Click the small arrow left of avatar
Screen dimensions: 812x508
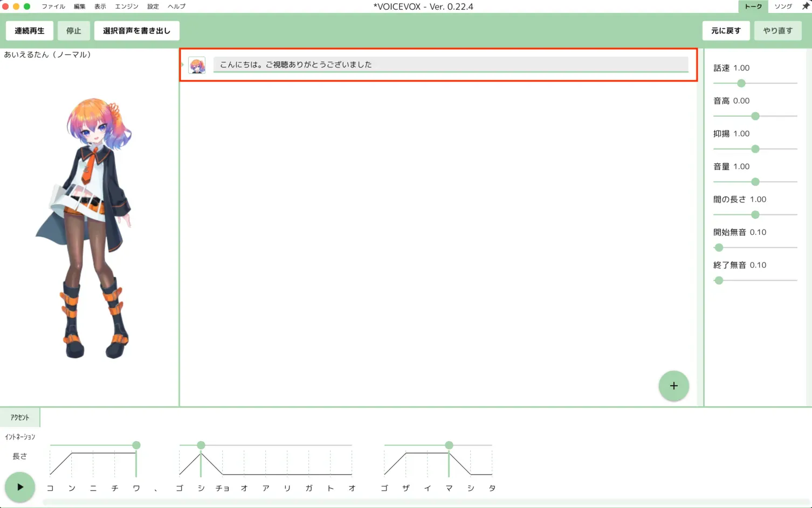pos(183,65)
